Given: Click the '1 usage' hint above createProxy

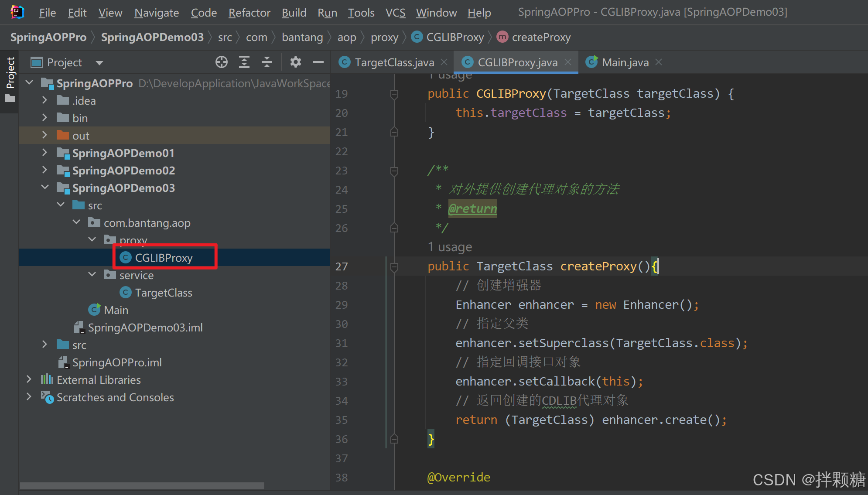Looking at the screenshot, I should point(450,247).
